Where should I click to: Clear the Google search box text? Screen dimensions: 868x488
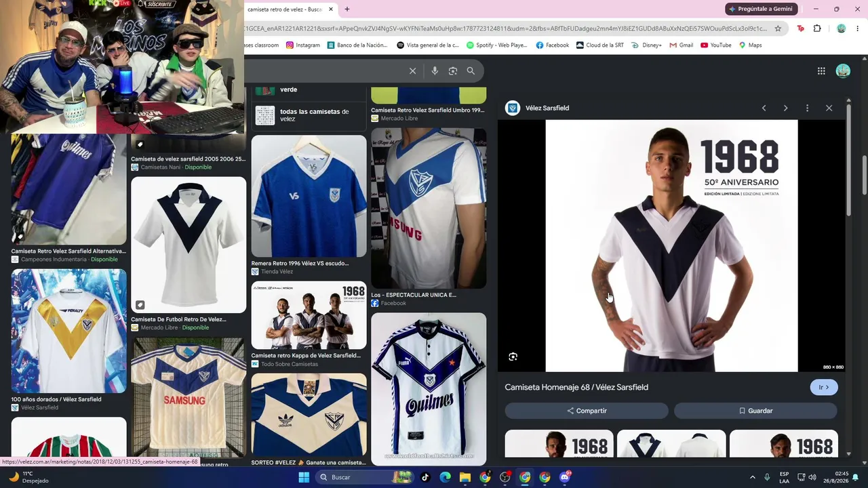point(412,71)
